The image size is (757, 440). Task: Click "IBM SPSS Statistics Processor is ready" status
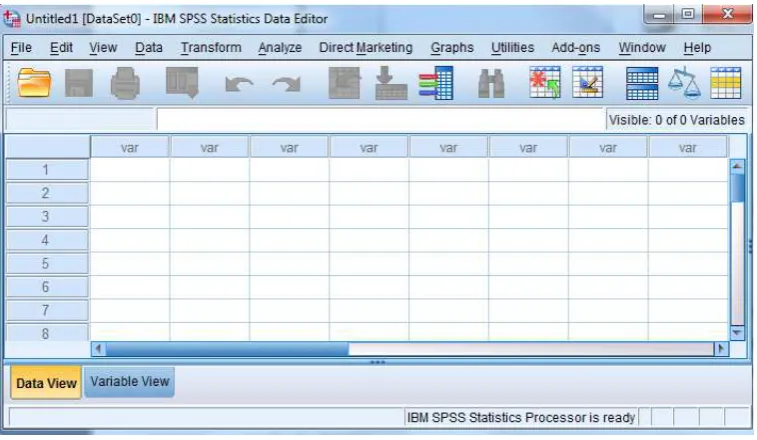(x=521, y=417)
